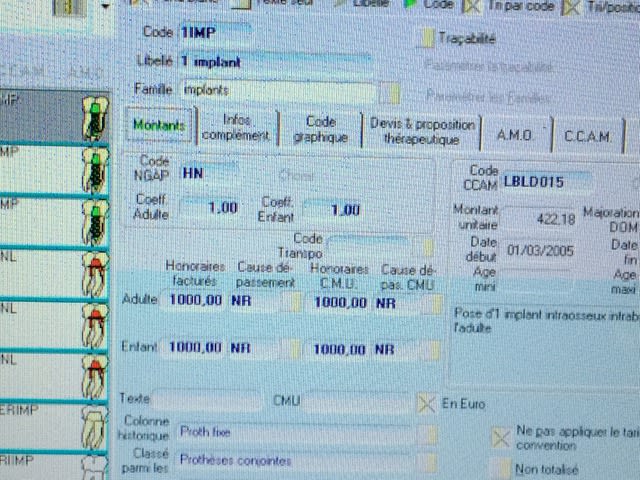Click the Date début field

pyautogui.click(x=537, y=250)
